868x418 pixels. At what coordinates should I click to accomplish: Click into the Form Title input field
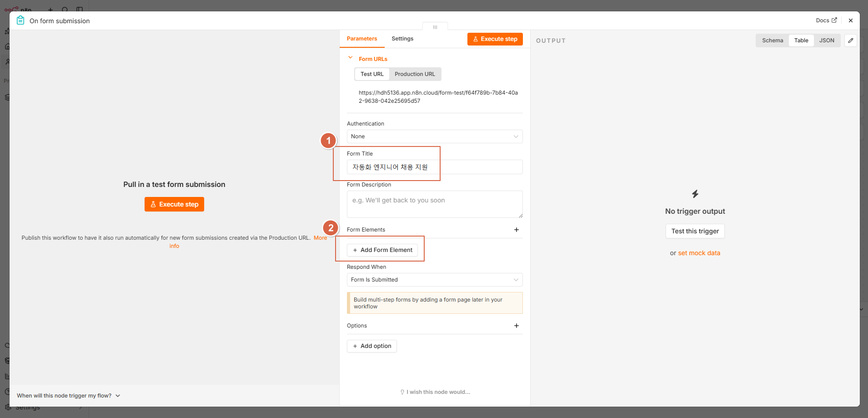tap(435, 167)
